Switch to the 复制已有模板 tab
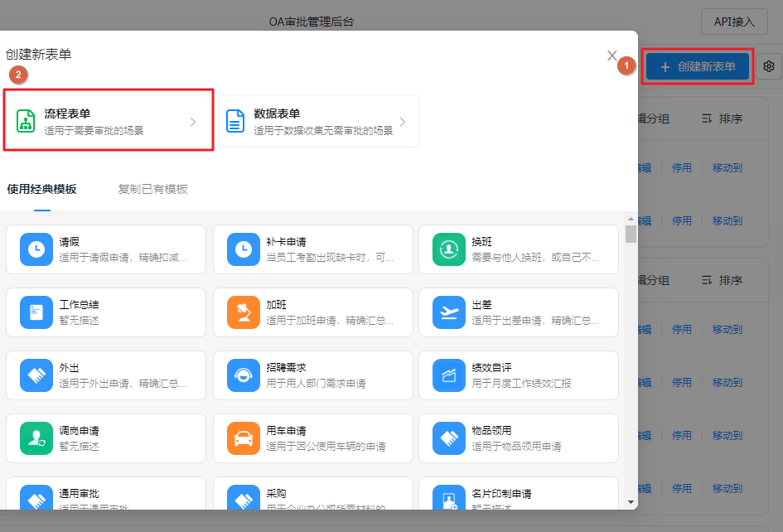The height and width of the screenshot is (532, 783). (153, 188)
